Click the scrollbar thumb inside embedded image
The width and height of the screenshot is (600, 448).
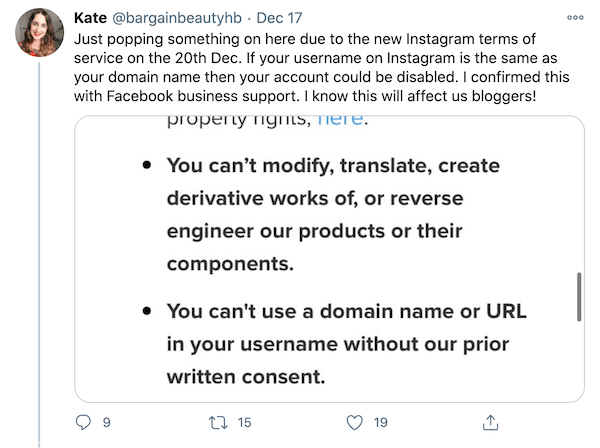[x=579, y=297]
